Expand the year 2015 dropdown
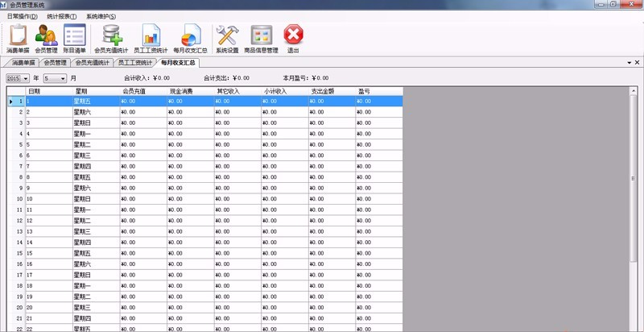Screen dimensions: 644x332 point(26,78)
